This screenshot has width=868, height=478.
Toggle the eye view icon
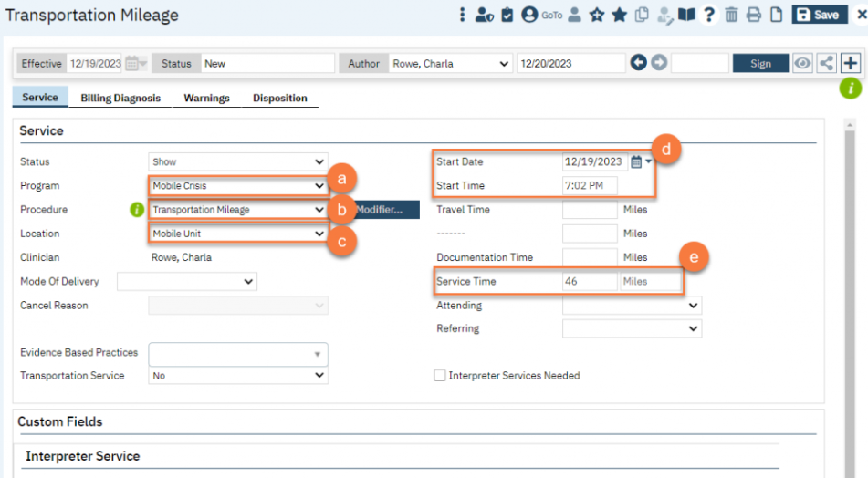point(802,64)
